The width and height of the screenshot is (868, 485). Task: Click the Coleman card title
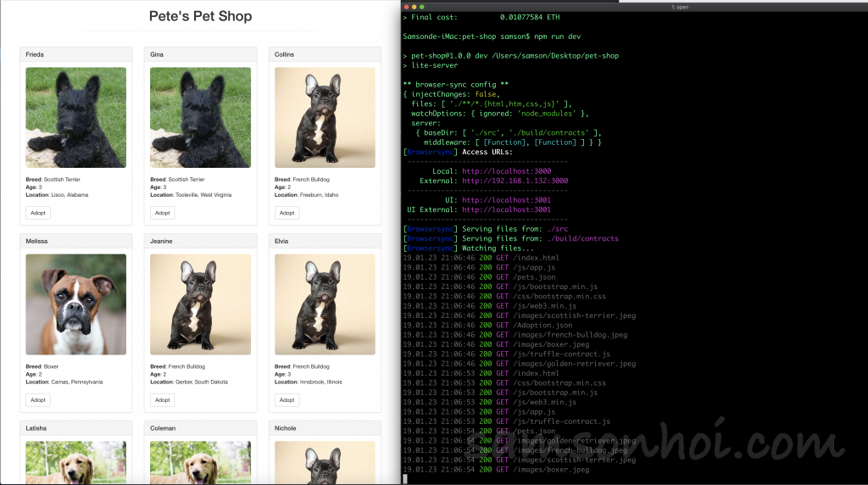pyautogui.click(x=163, y=428)
